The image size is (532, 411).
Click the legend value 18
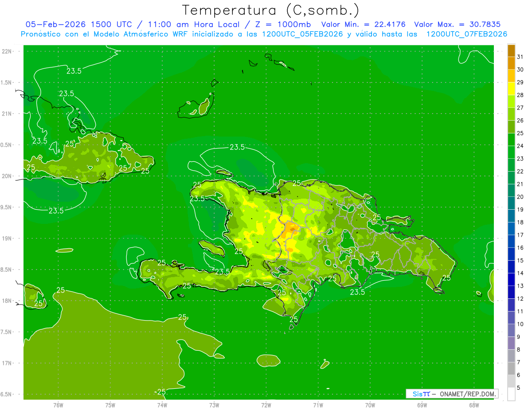(520, 222)
